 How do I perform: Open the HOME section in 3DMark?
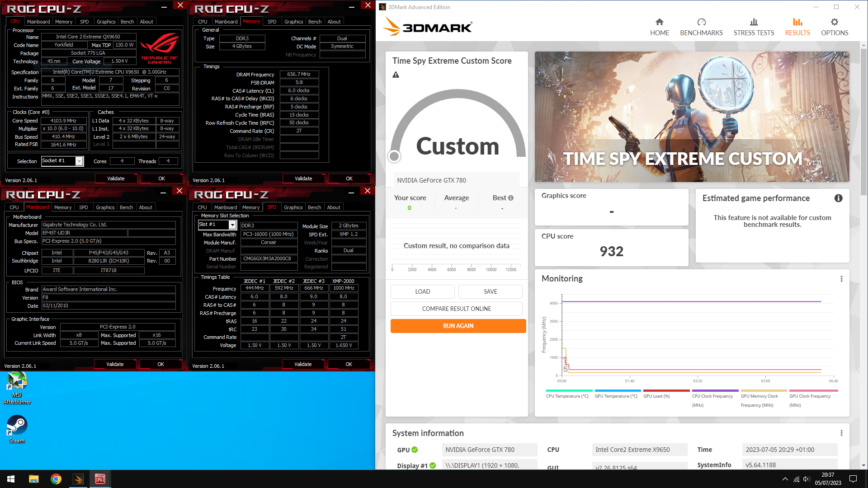tap(660, 27)
